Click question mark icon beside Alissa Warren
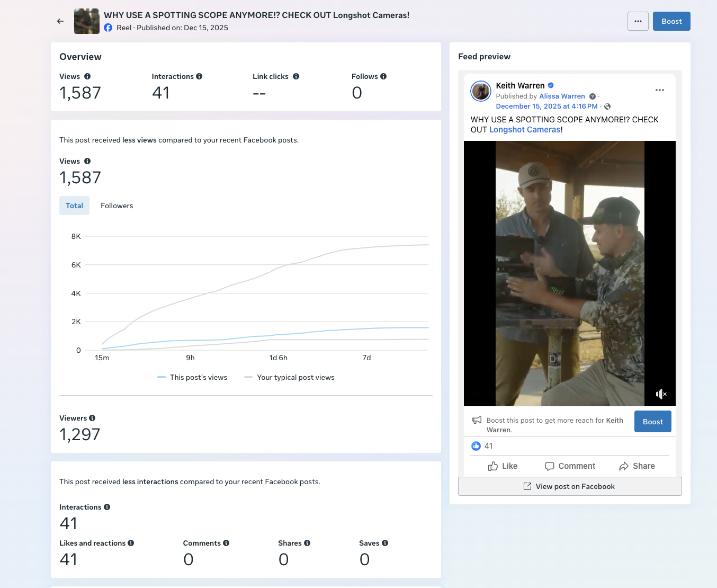The image size is (717, 588). (593, 96)
